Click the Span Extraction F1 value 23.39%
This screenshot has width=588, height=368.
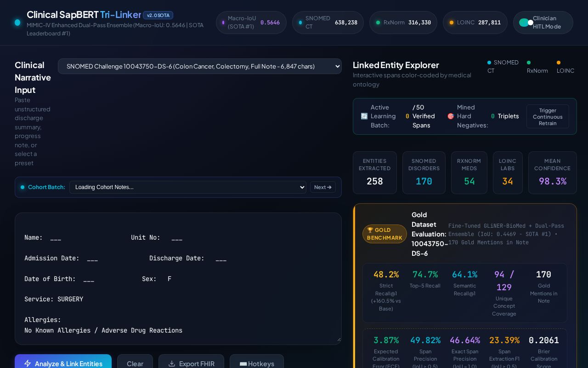pos(504,340)
